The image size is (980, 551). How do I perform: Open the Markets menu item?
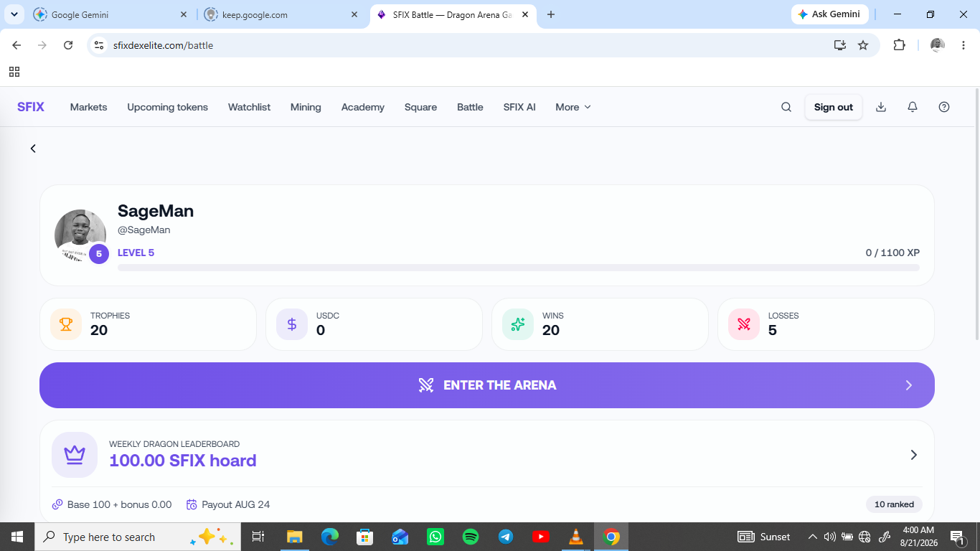coord(89,107)
